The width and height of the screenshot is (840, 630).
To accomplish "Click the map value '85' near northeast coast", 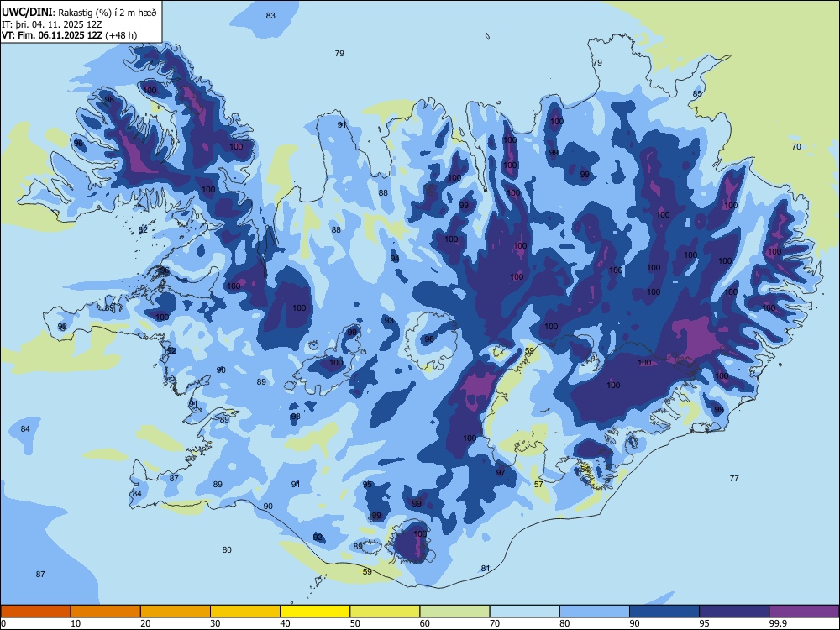I will [697, 94].
